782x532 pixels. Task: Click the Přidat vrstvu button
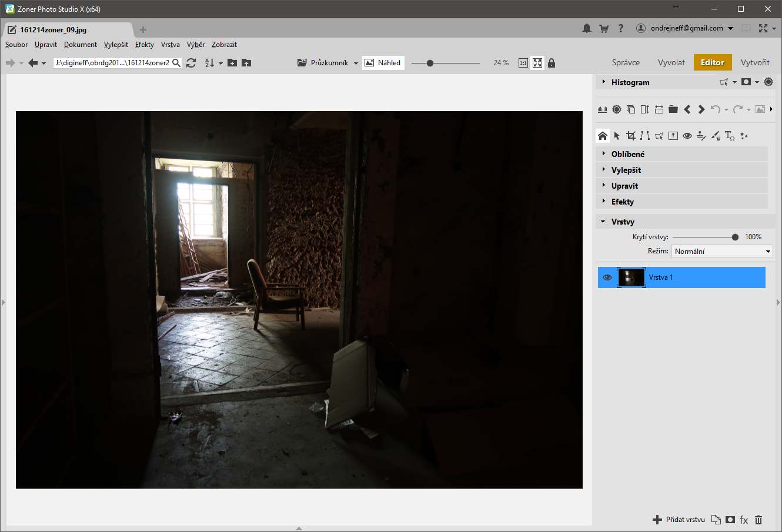point(679,520)
